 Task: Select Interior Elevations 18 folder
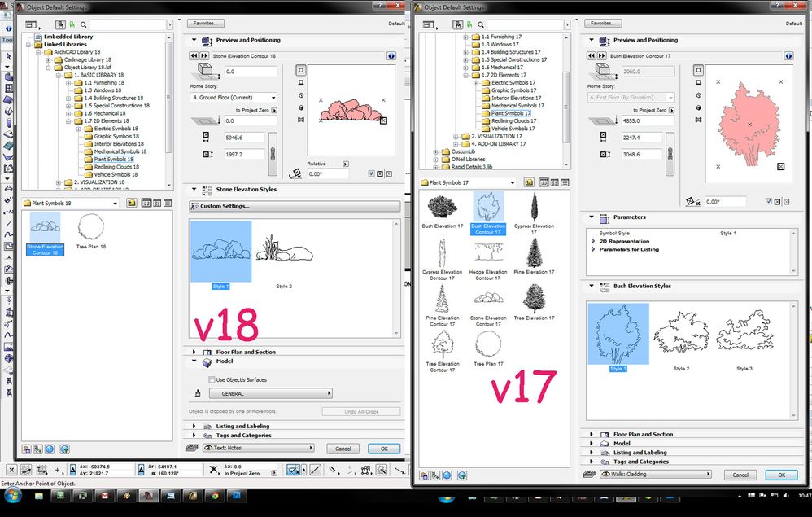119,144
